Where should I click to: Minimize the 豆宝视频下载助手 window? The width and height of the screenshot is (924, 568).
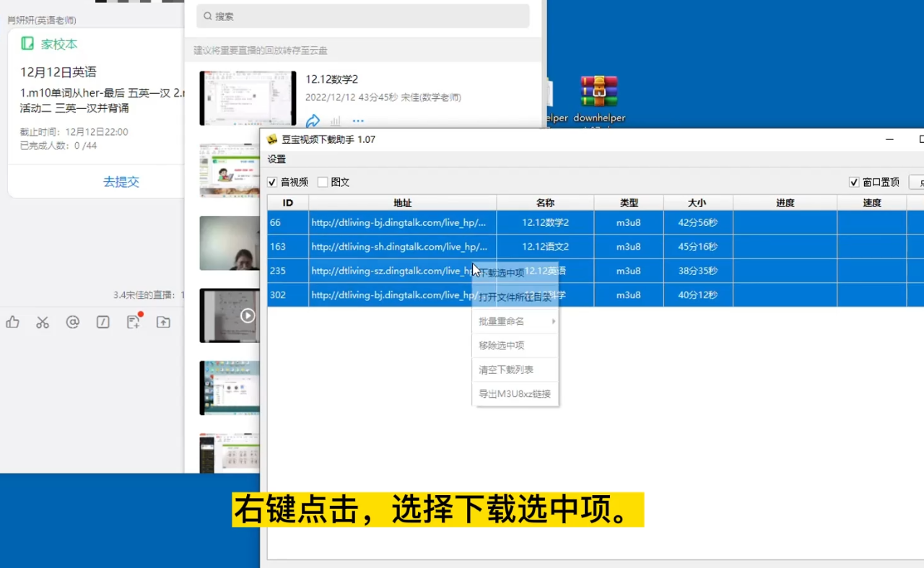coord(890,139)
